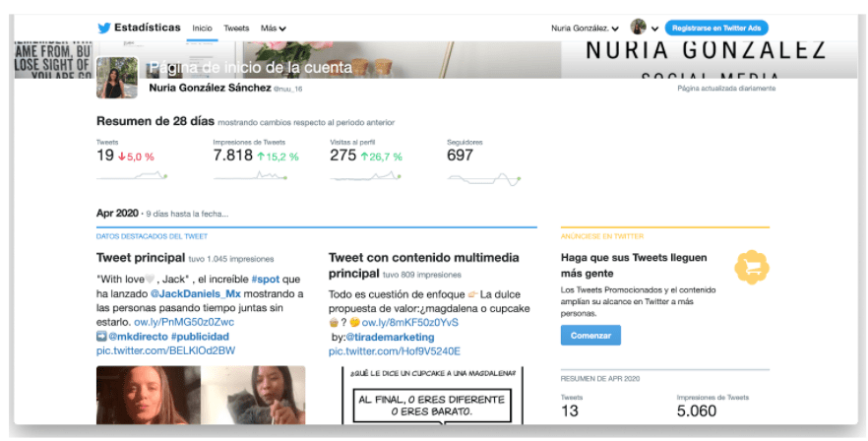Viewport: 868px width, 441px height.
Task: Click the Estadísticas title in header
Action: [x=148, y=28]
